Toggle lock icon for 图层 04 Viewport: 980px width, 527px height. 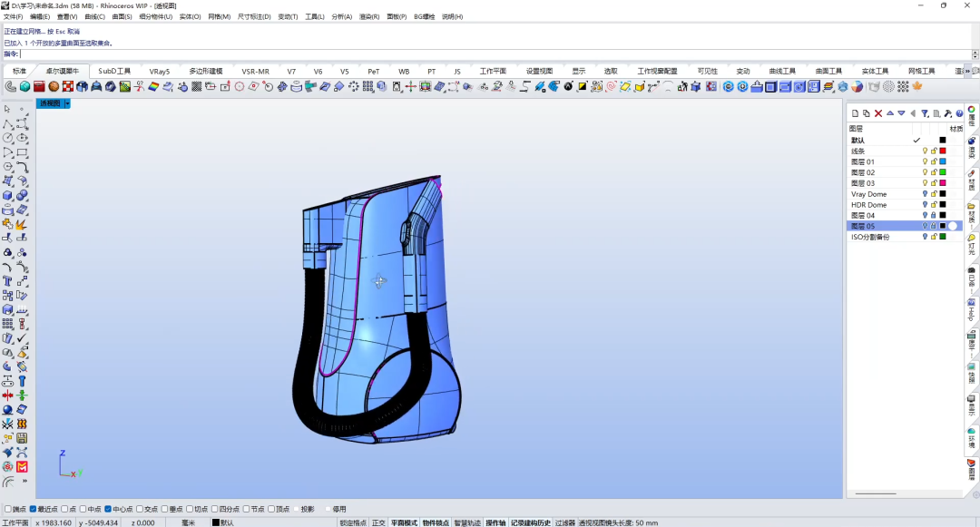pyautogui.click(x=934, y=215)
